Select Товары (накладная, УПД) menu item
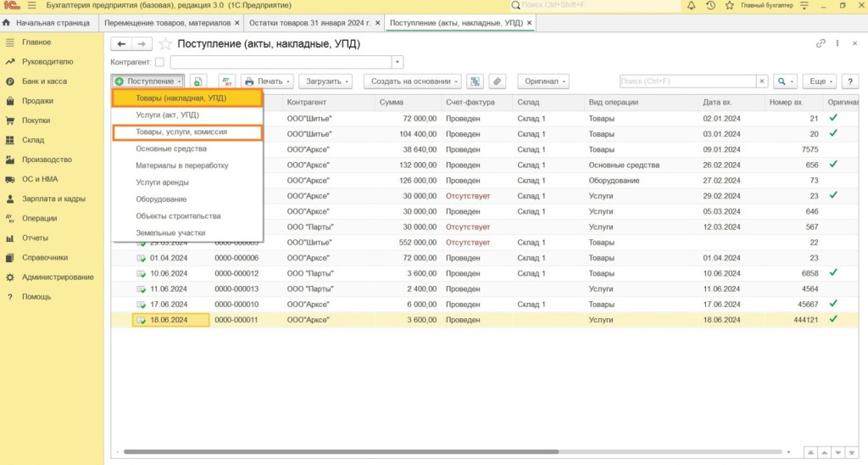868x465 pixels. coord(187,98)
